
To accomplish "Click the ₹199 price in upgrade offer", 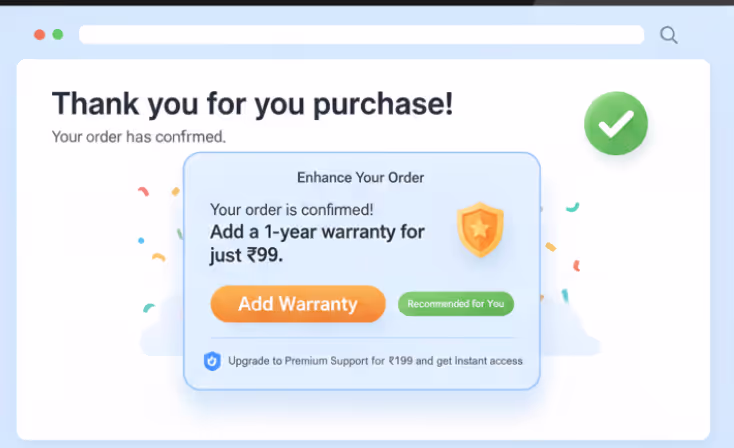I will coord(405,361).
